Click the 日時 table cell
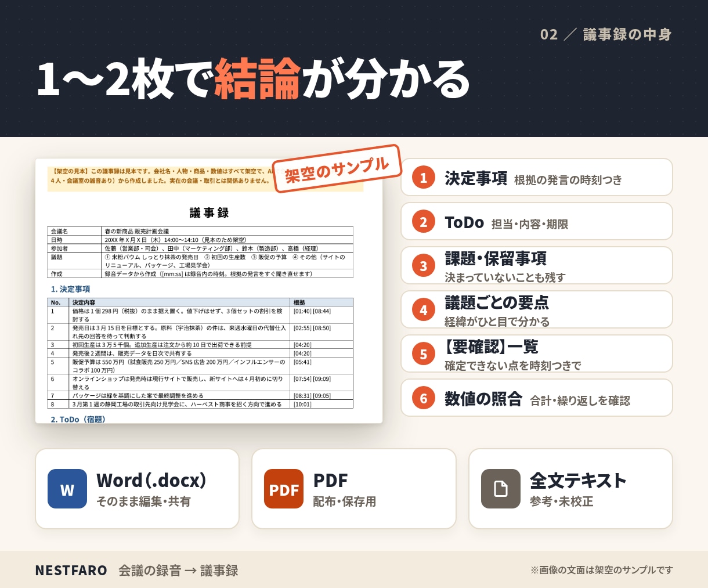Screen dimensions: 708x588 (74, 240)
